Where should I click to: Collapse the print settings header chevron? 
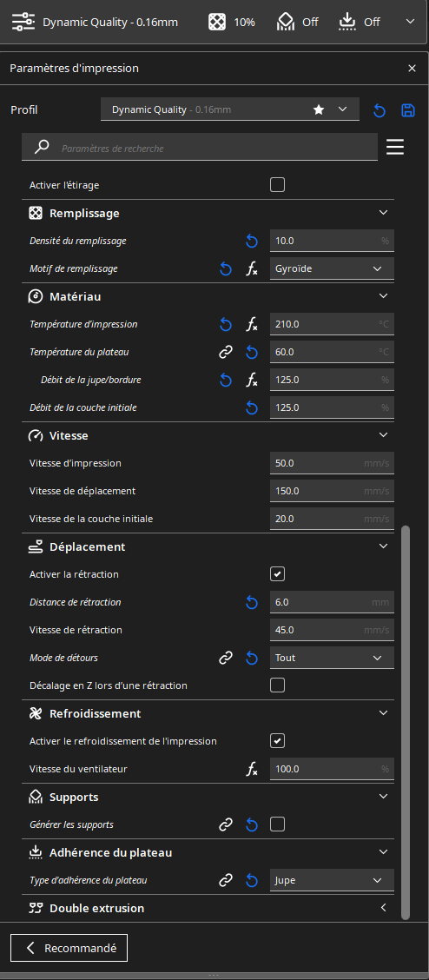click(x=410, y=21)
